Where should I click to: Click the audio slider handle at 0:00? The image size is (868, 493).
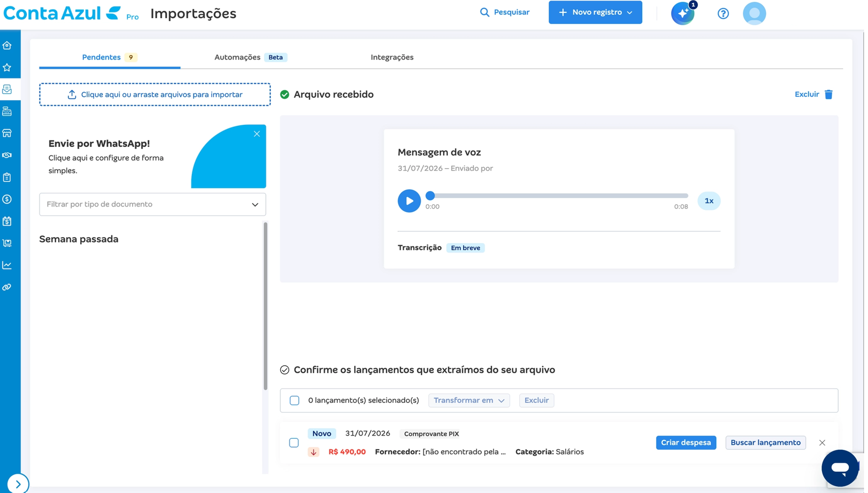coord(430,196)
